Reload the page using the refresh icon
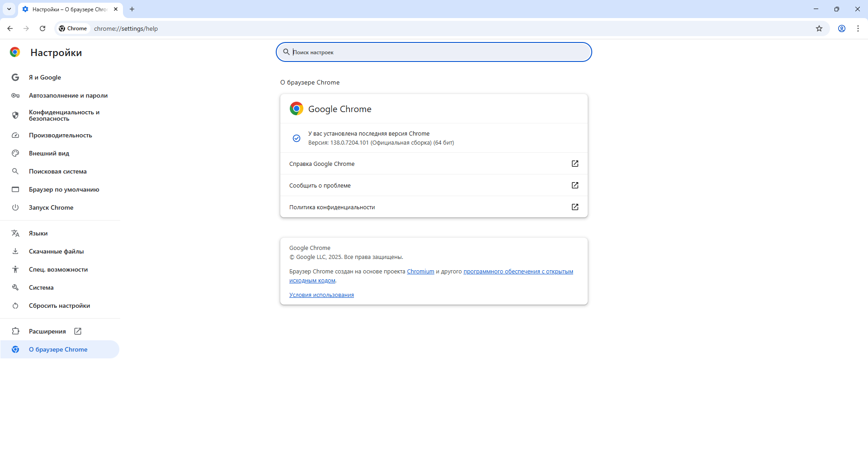The image size is (868, 470). [42, 28]
